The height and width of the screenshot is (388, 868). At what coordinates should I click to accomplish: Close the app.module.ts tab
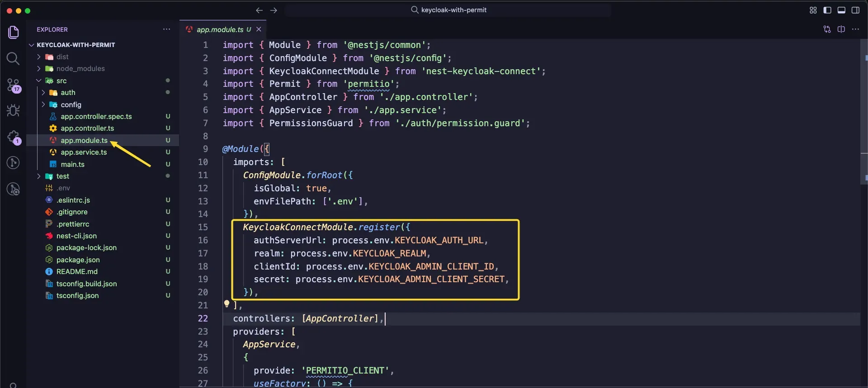pos(259,29)
